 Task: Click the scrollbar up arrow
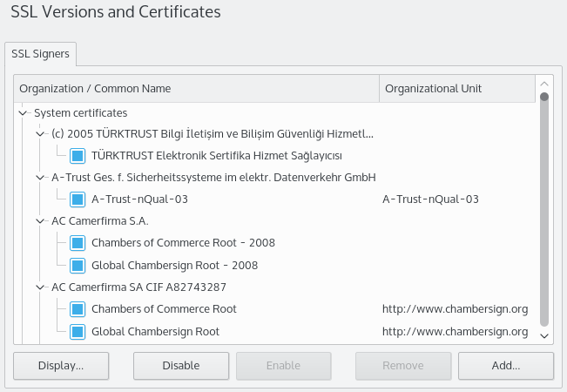coord(544,84)
